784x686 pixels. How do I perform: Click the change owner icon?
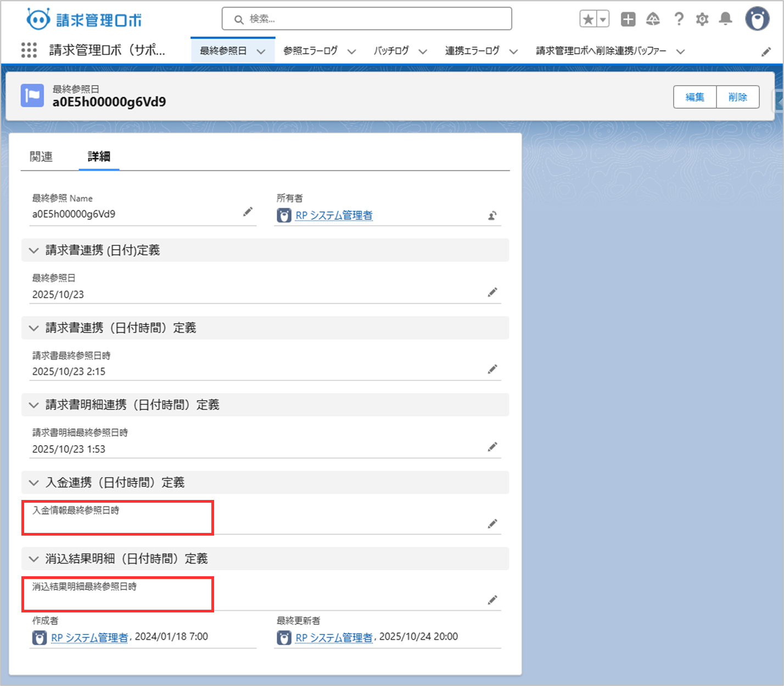[492, 216]
